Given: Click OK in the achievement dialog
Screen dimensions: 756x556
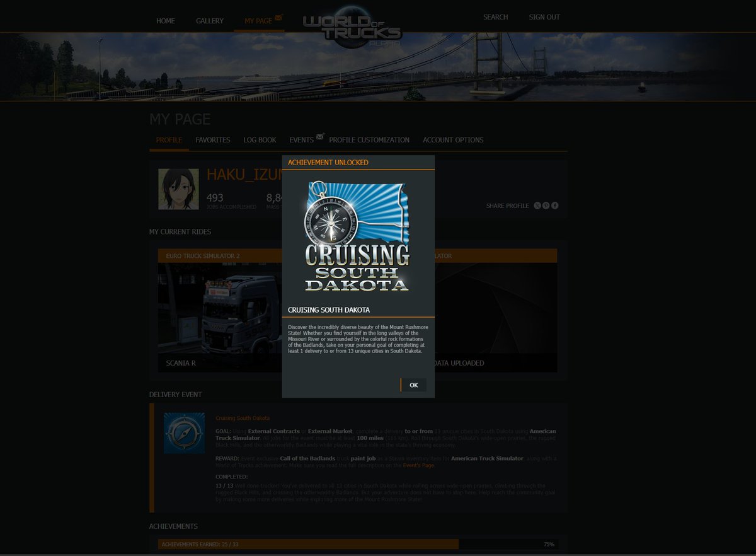Looking at the screenshot, I should coord(413,385).
